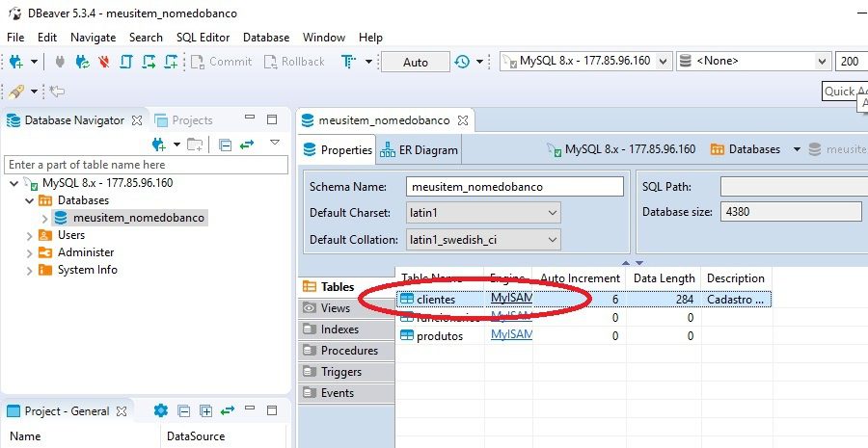Viewport: 868px width, 448px height.
Task: Open the New Connection dropdown arrow in main toolbar
Action: [34, 62]
